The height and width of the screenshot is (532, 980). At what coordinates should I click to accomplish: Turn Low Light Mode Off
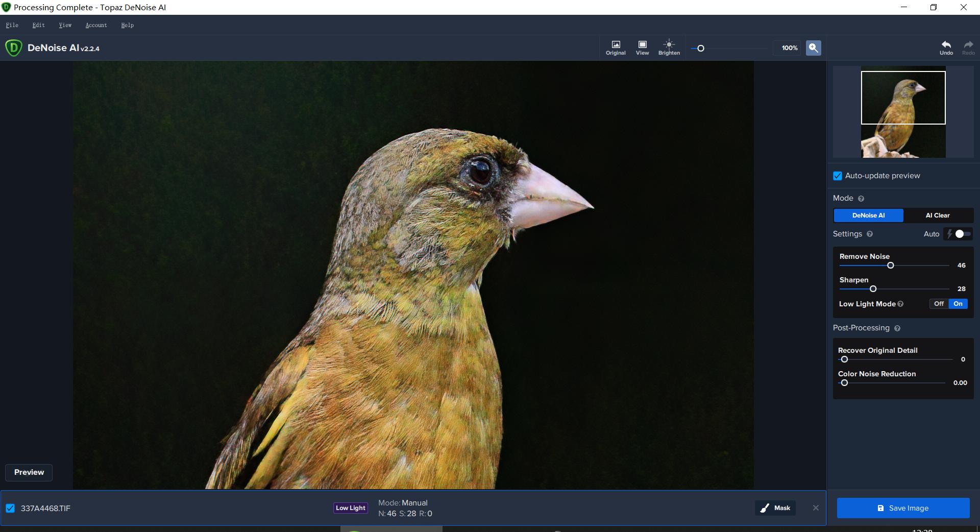pyautogui.click(x=939, y=304)
